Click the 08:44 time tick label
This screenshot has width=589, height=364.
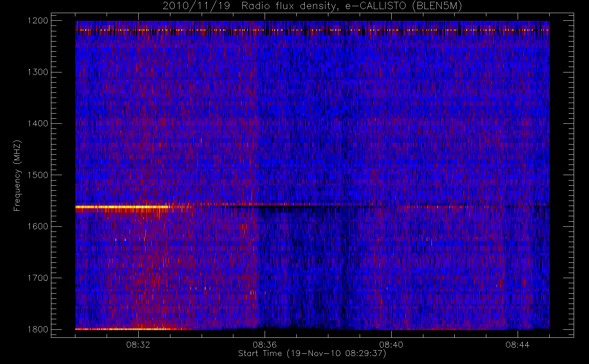(517, 345)
